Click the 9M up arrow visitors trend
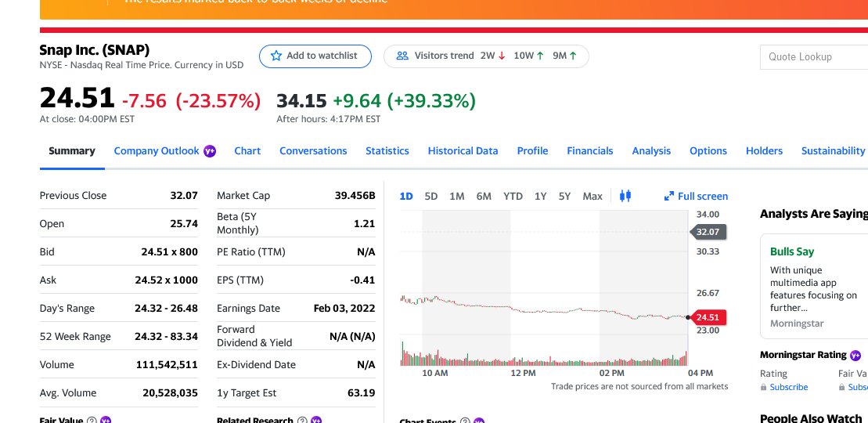The height and width of the screenshot is (423, 868). (x=573, y=56)
